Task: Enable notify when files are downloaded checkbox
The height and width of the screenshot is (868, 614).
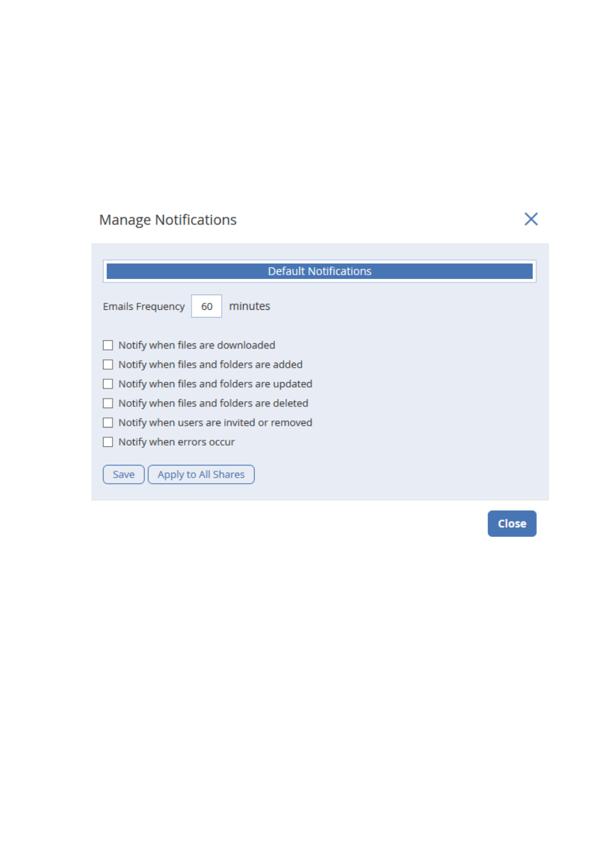Action: pyautogui.click(x=108, y=345)
